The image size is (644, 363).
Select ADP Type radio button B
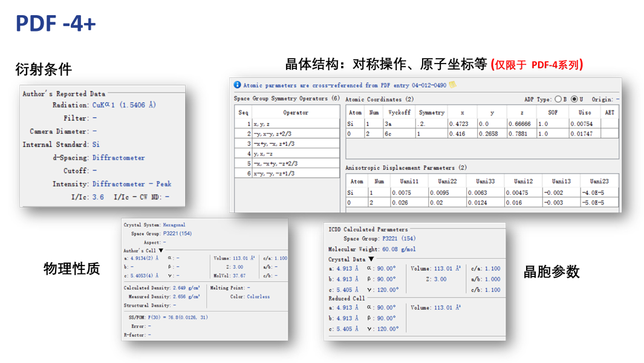(558, 99)
